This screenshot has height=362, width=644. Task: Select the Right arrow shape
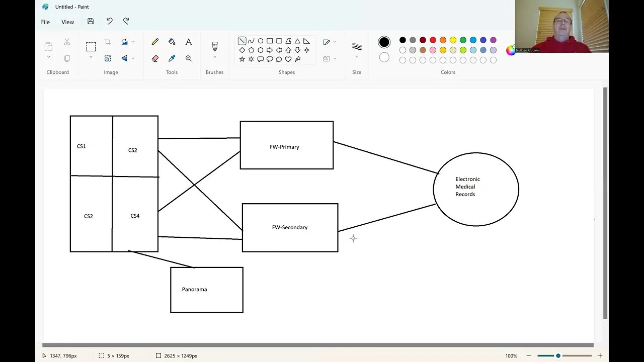point(270,50)
